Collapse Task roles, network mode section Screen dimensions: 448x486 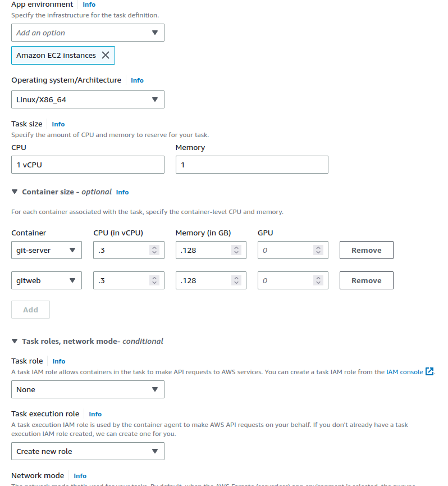click(15, 341)
